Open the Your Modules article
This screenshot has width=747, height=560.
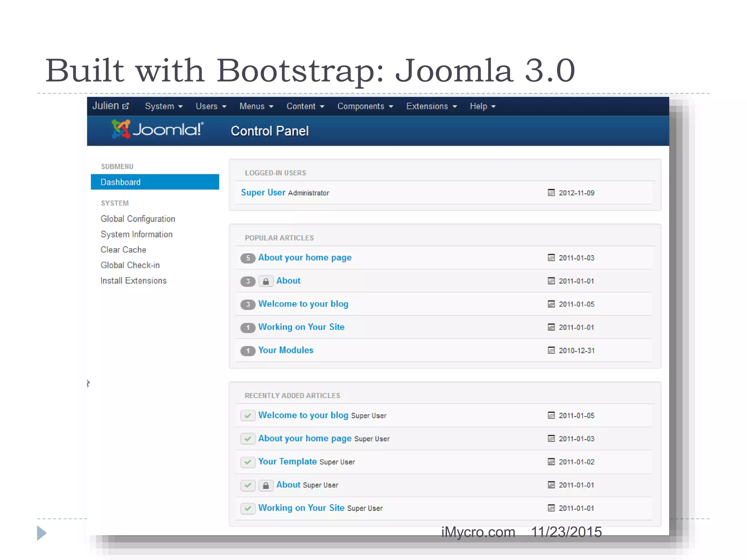click(286, 350)
